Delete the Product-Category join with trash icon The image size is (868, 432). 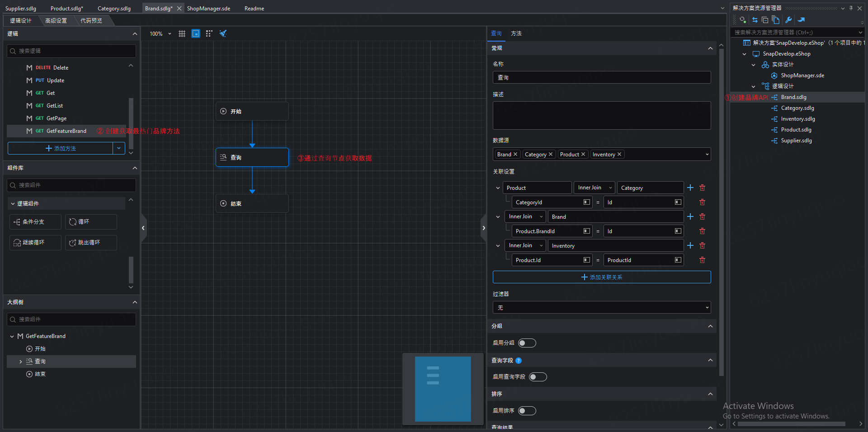(x=702, y=188)
